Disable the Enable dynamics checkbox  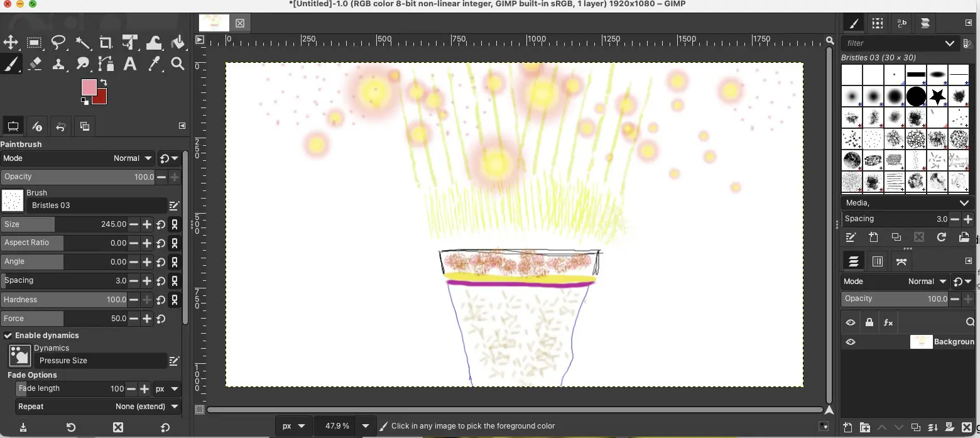(8, 335)
